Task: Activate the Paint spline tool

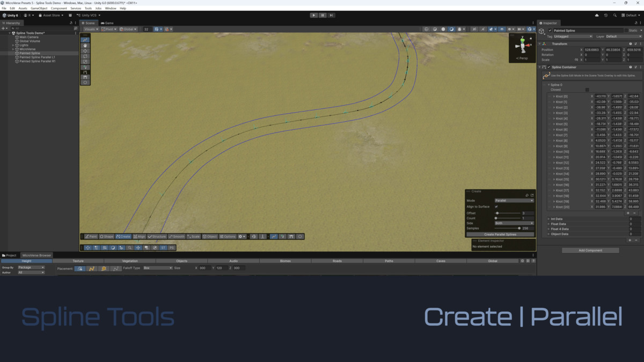Action: (x=91, y=237)
